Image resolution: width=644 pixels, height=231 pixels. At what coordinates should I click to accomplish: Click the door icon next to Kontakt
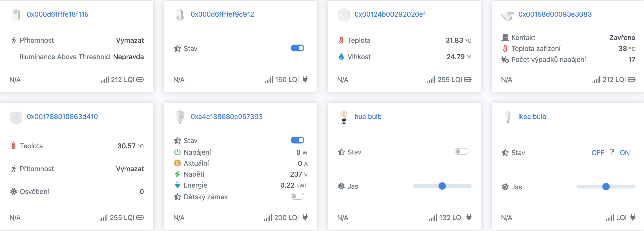[505, 37]
